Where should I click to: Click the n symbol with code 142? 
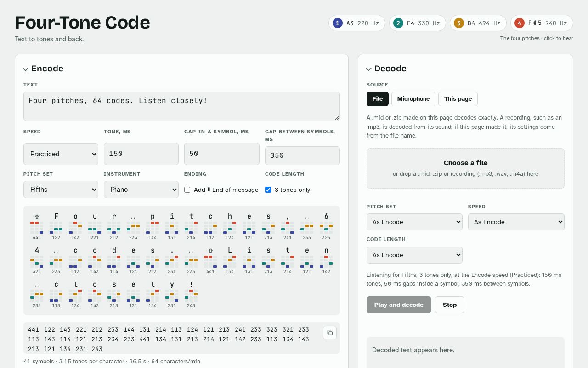326,260
